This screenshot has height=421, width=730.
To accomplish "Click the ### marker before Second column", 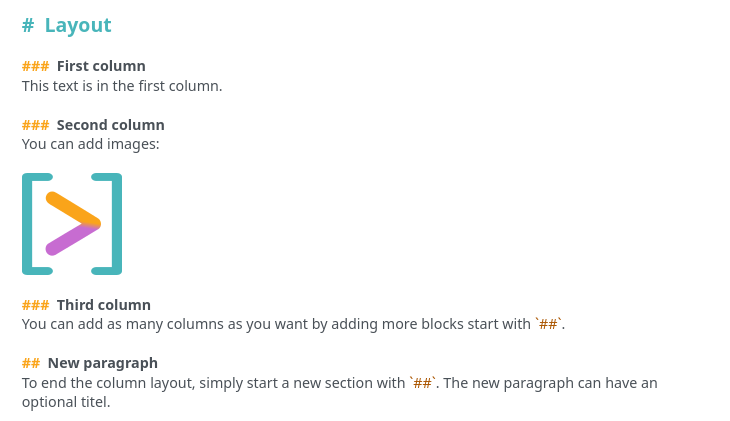I will [x=35, y=125].
